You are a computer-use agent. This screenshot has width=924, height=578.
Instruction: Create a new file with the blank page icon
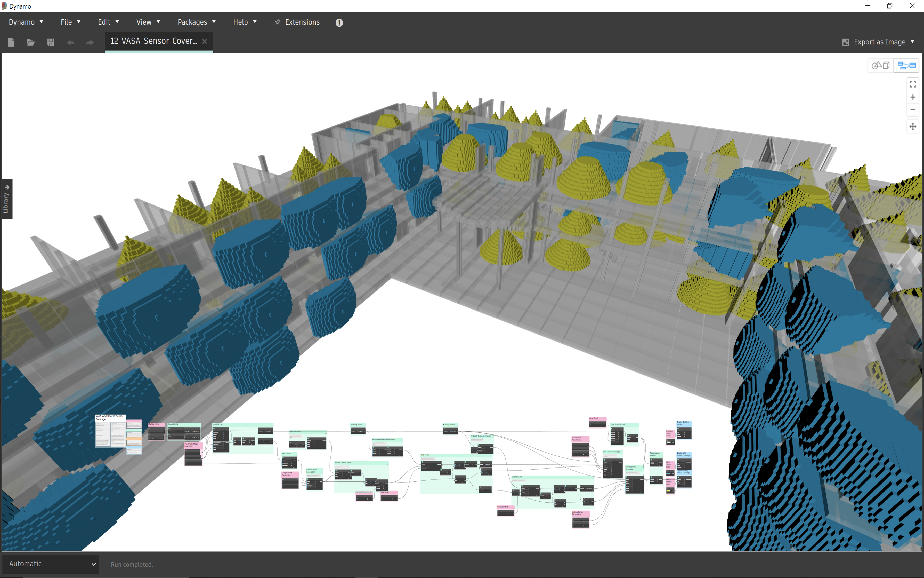point(11,42)
